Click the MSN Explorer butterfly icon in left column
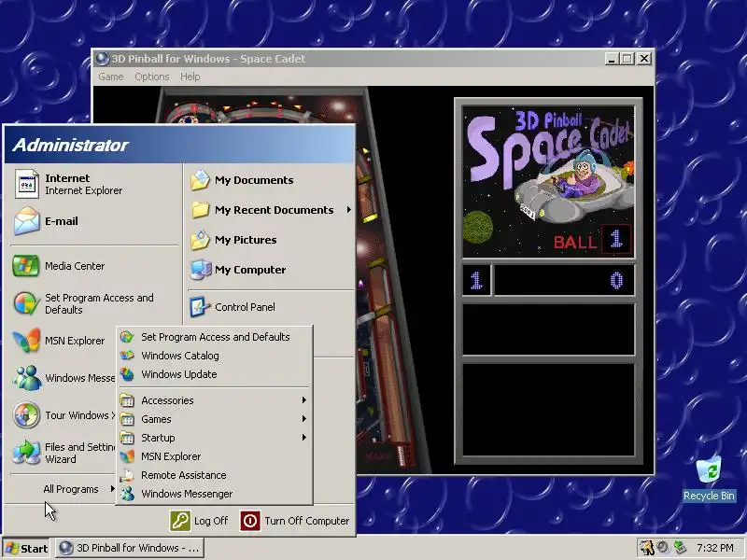747x560 pixels. 27,341
